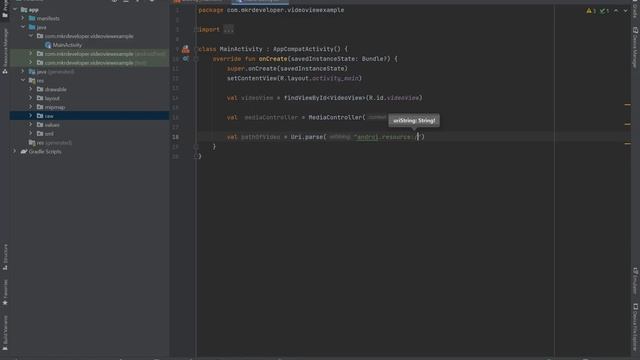Select the java (generated) row

point(89,71)
